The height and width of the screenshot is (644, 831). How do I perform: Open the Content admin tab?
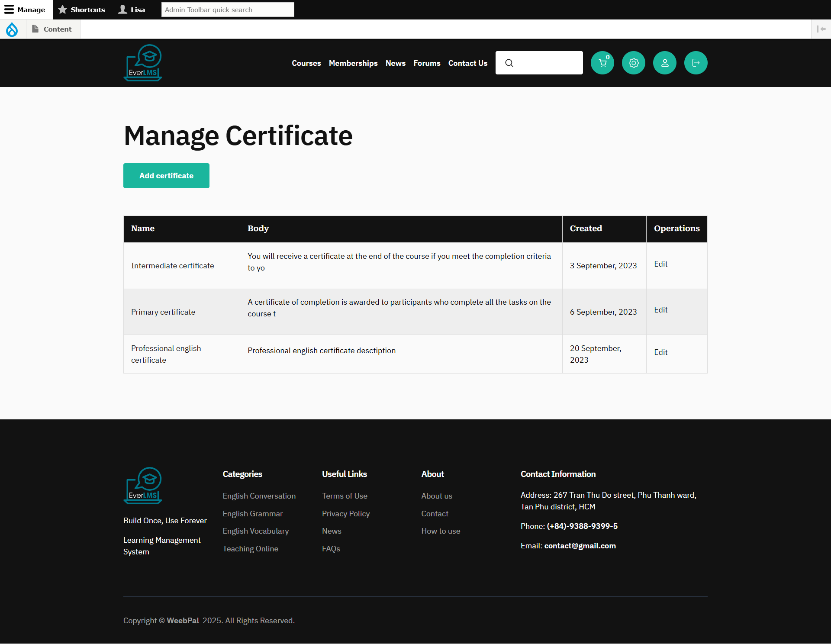(52, 29)
